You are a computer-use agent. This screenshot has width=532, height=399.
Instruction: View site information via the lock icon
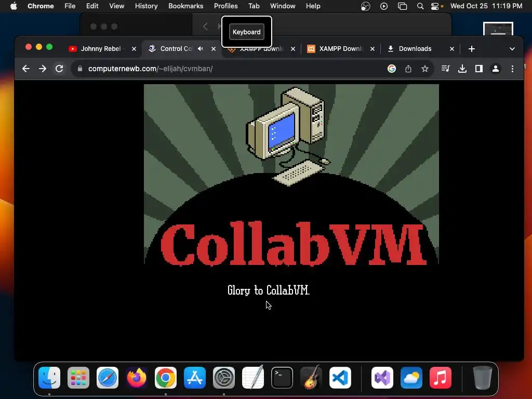[x=80, y=69]
